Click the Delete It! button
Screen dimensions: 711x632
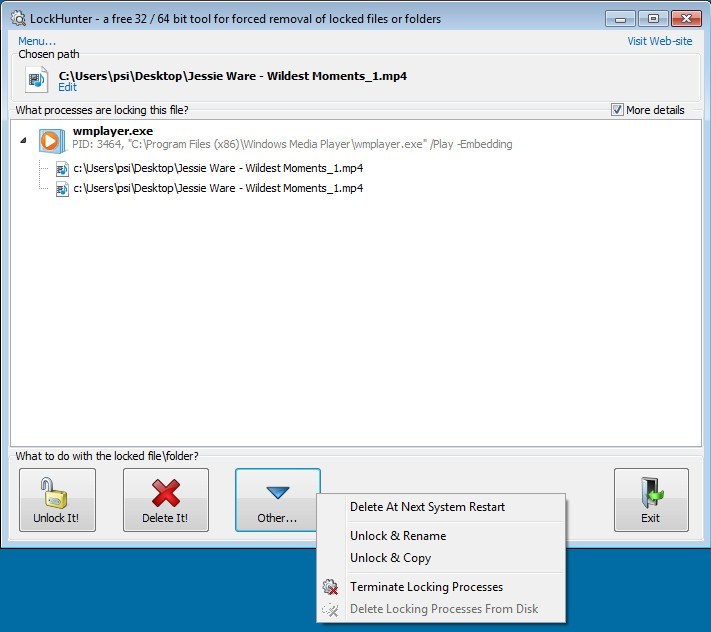(166, 500)
